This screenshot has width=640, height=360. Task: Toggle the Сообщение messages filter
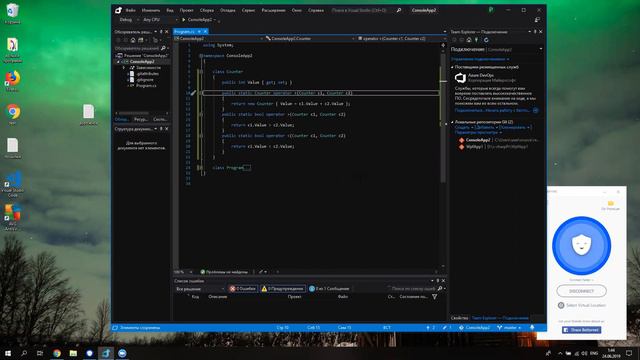[x=329, y=289]
